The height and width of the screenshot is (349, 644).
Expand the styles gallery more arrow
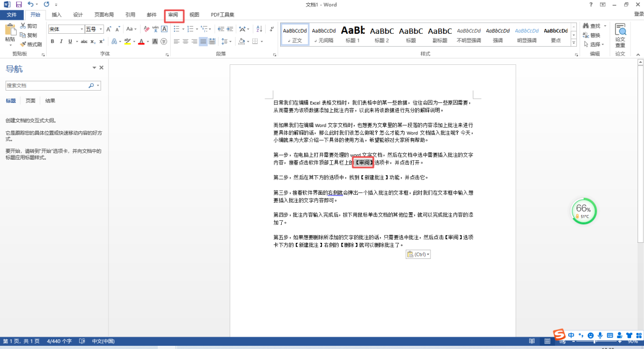(x=573, y=42)
